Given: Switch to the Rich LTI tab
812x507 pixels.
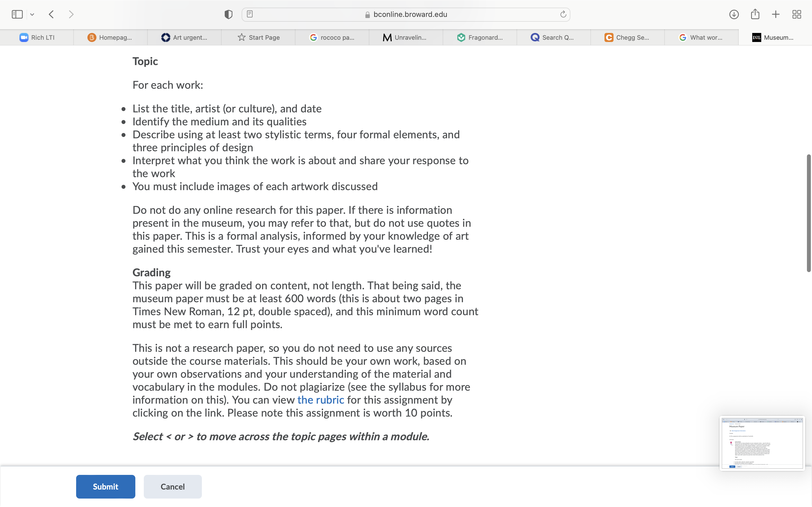Looking at the screenshot, I should click(x=37, y=37).
